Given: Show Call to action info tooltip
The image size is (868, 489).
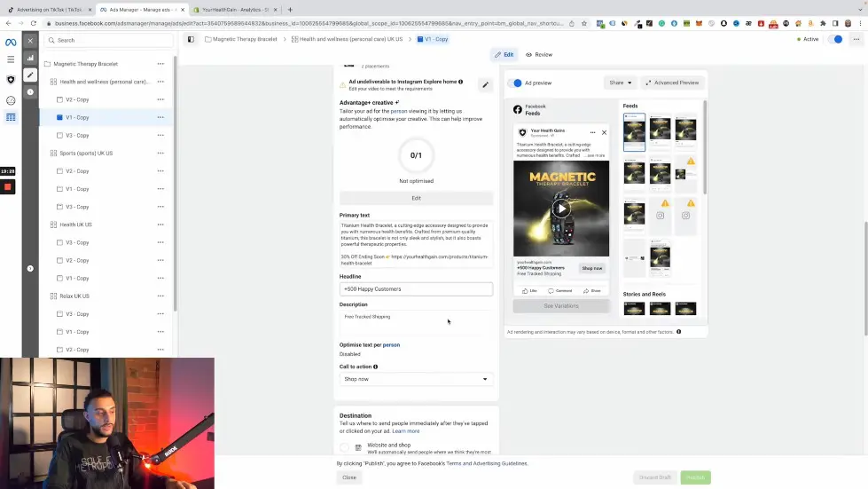Looking at the screenshot, I should [375, 367].
